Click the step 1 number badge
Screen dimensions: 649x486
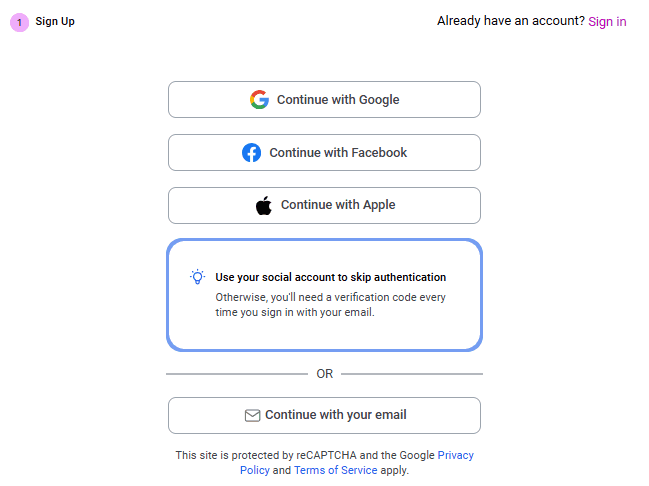(x=19, y=22)
